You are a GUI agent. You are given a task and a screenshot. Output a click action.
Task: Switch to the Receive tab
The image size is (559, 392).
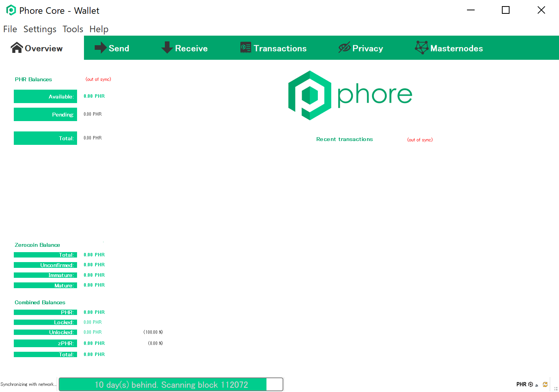point(184,48)
